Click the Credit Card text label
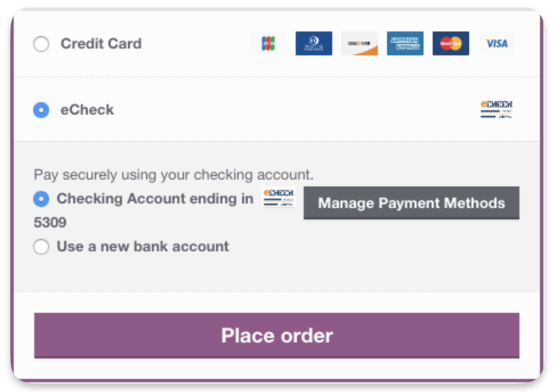The image size is (557, 392). 101,44
